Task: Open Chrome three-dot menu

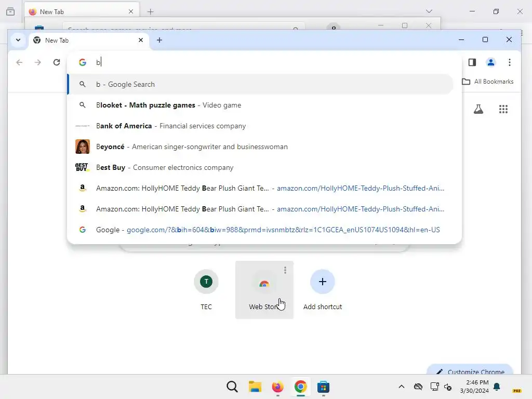Action: point(509,62)
